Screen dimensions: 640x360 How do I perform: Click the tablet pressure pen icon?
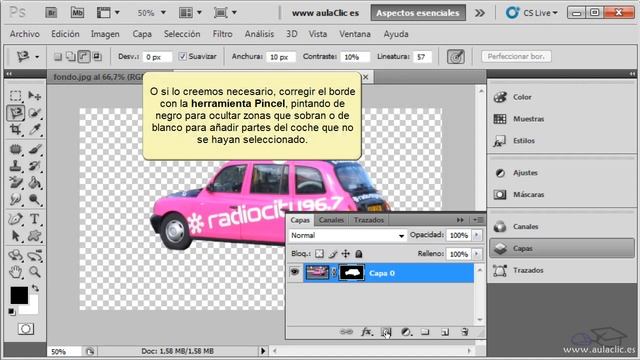pos(456,56)
